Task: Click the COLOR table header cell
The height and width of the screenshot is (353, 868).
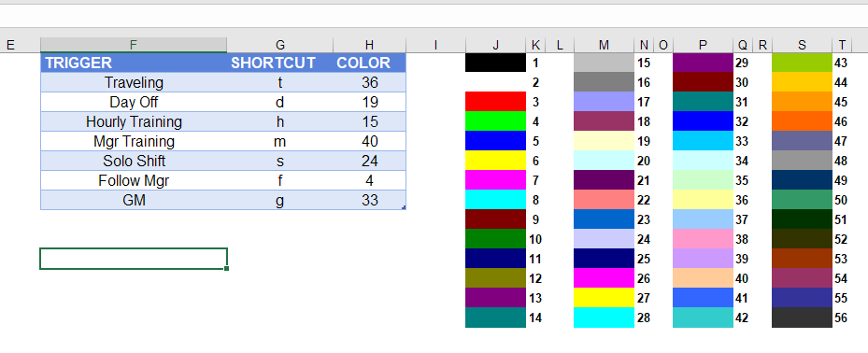Action: tap(369, 63)
